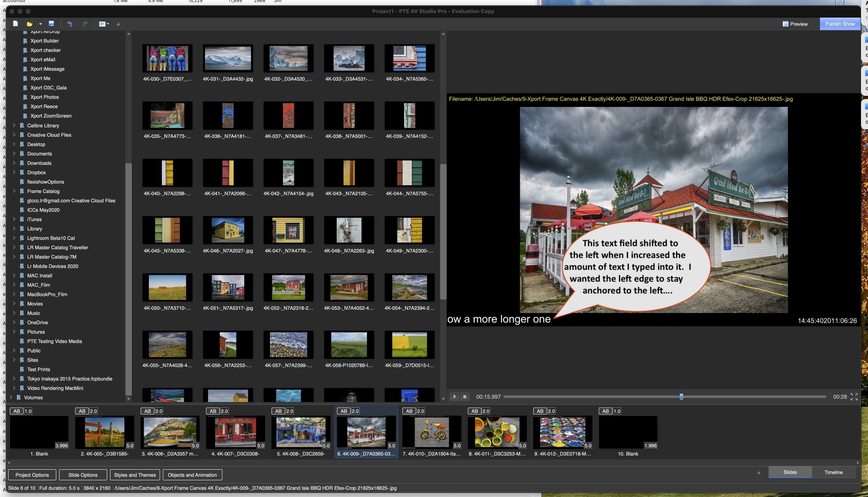The image size is (868, 497).
Task: Expand the Frame Catalog folder
Action: pyautogui.click(x=14, y=191)
